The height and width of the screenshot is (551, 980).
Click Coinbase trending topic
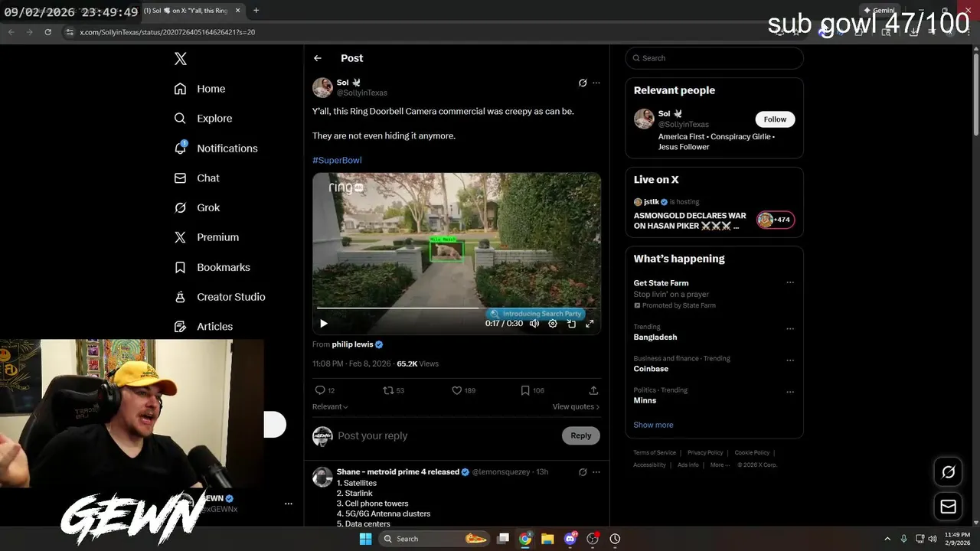(x=651, y=369)
